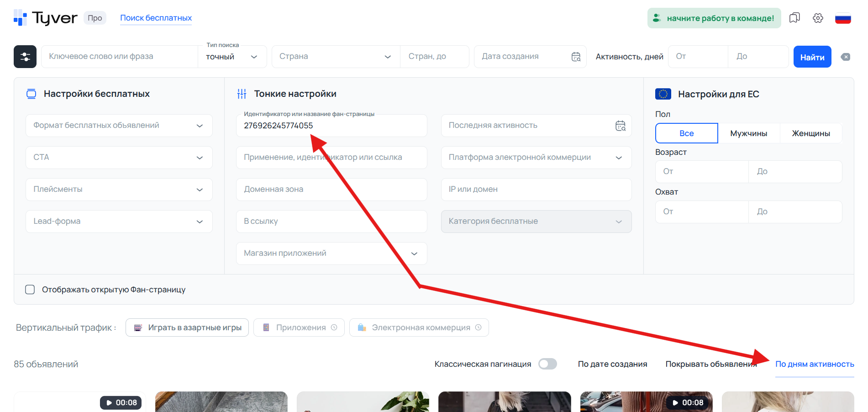Open the Формат бесплатных объявлений dropdown
The image size is (868, 412).
click(119, 125)
